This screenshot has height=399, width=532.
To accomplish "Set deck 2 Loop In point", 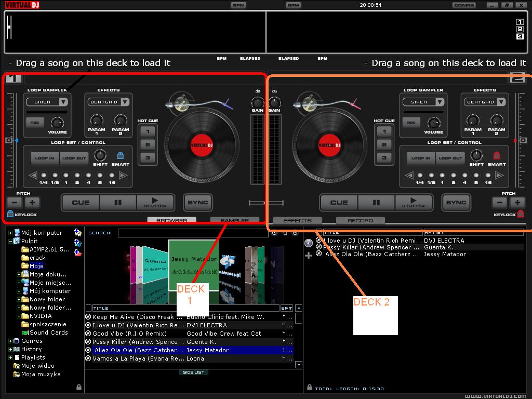I will tap(421, 158).
